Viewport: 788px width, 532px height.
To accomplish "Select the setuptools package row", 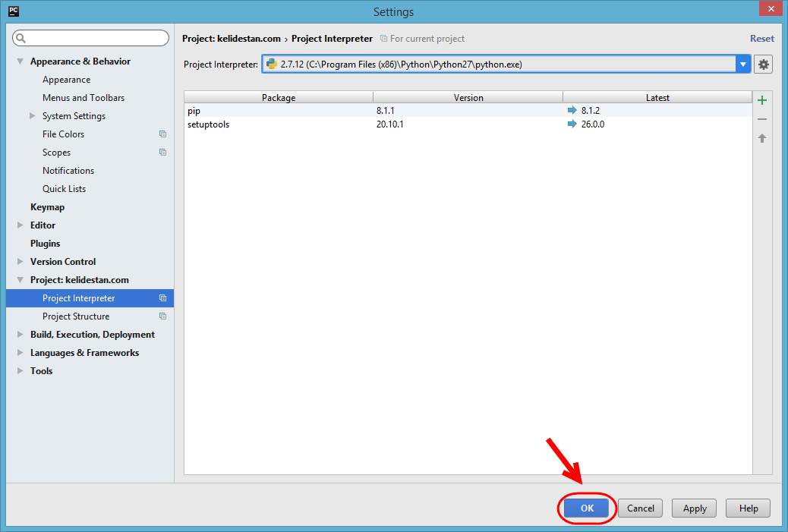I will point(468,124).
